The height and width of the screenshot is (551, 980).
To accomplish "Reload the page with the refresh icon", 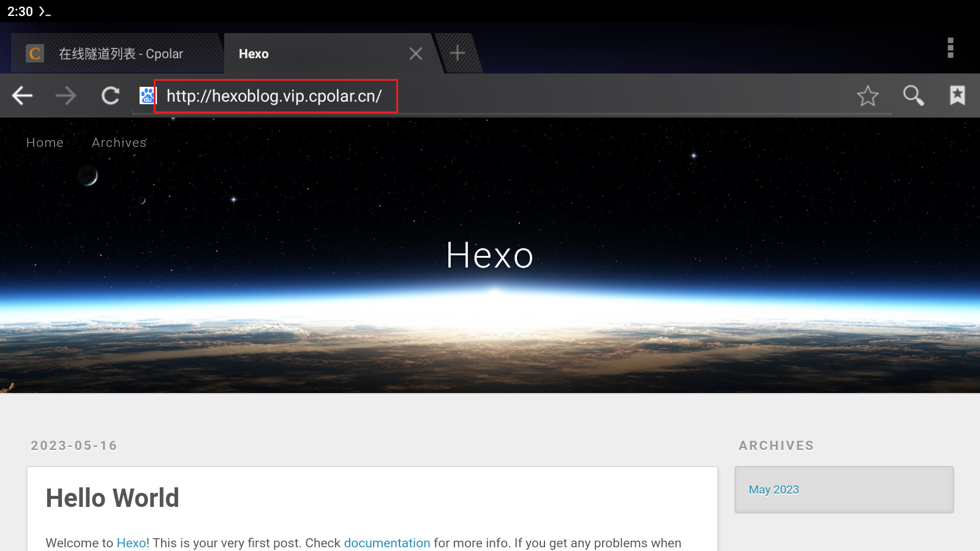I will [110, 96].
